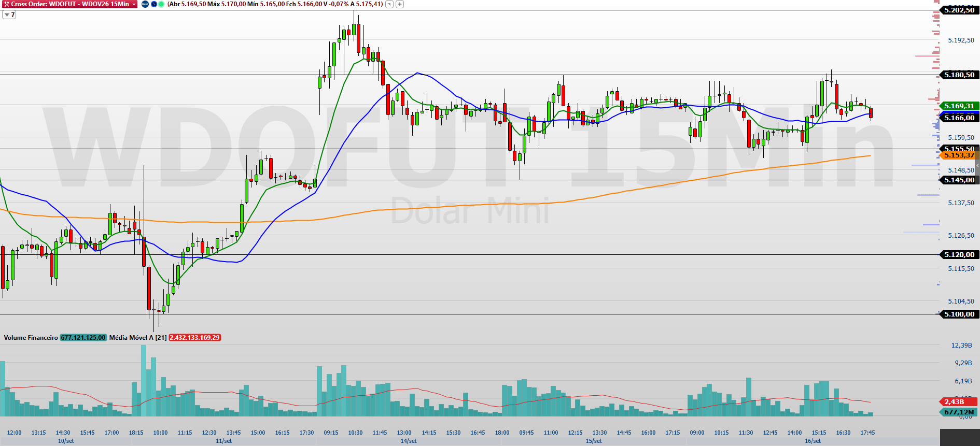Click the green 5.169,31 moving average tag

coord(959,106)
